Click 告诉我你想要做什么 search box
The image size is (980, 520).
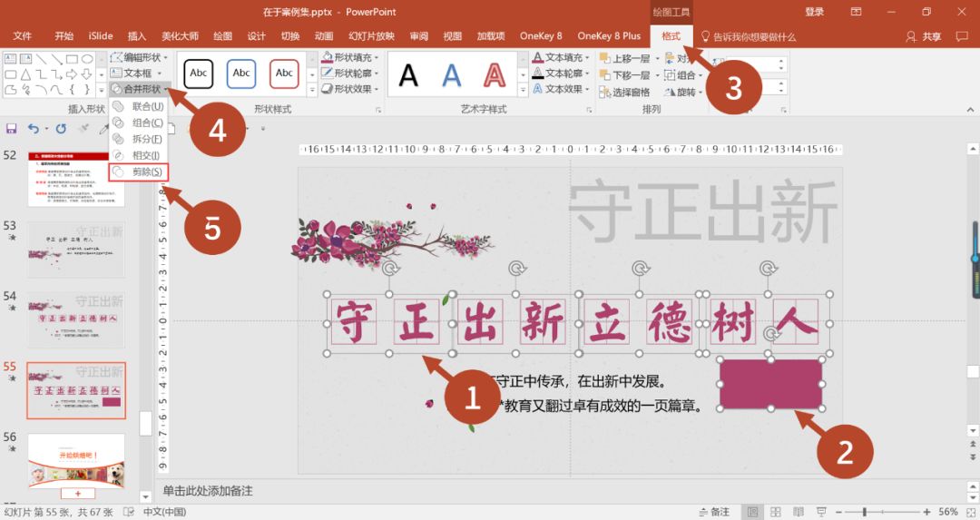tap(748, 37)
